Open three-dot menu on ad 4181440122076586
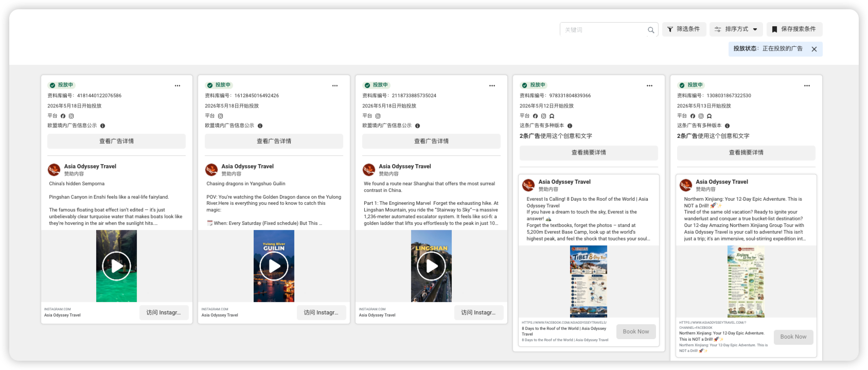The height and width of the screenshot is (370, 868). coord(178,85)
